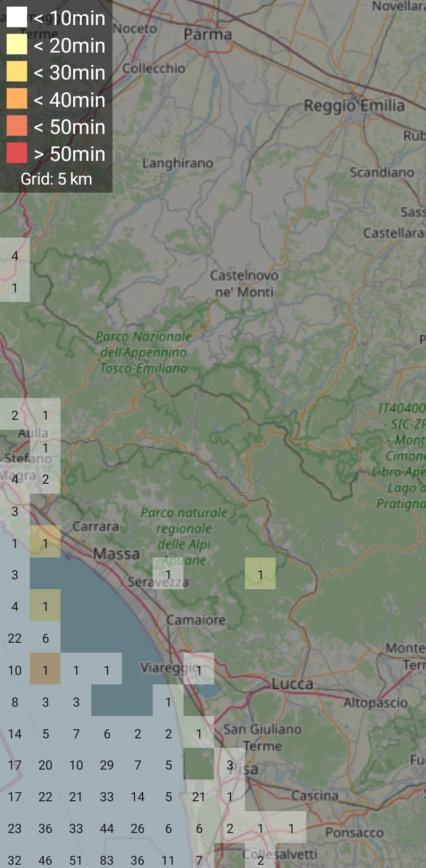Click the 'Grid: 5 km' legend label

pos(56,179)
